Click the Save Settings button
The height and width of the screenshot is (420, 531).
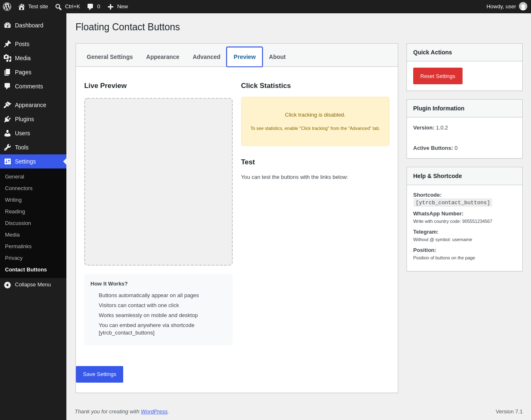pyautogui.click(x=100, y=374)
